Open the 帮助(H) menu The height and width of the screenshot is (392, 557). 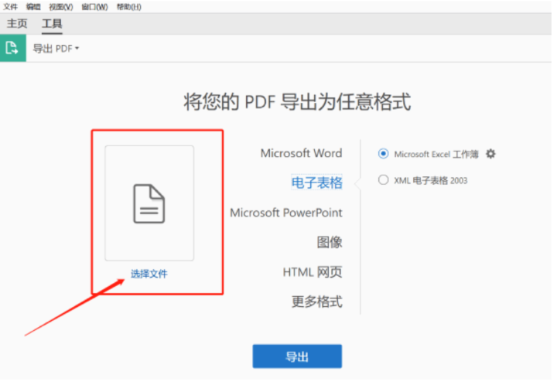(x=129, y=7)
